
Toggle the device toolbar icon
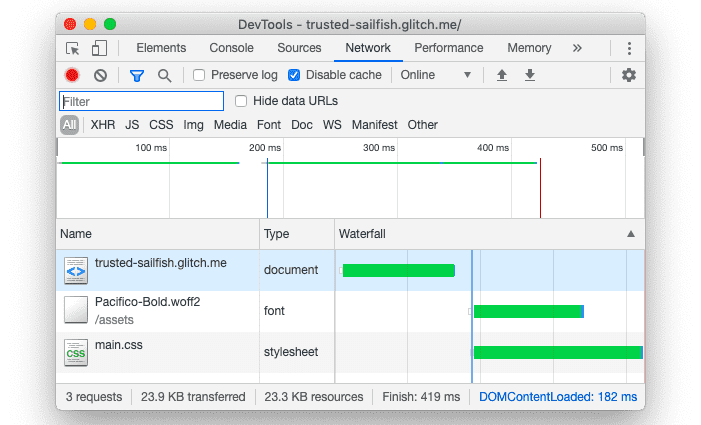99,48
